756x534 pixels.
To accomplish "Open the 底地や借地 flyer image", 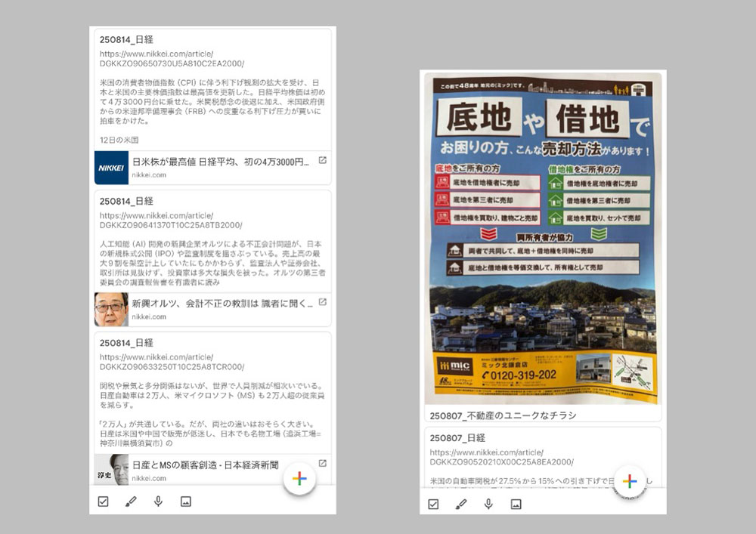I will pyautogui.click(x=543, y=239).
